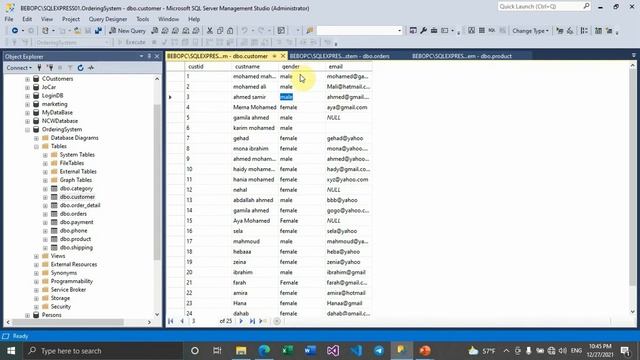Go to the next record button
This screenshot has height=360, width=640.
[x=241, y=321]
